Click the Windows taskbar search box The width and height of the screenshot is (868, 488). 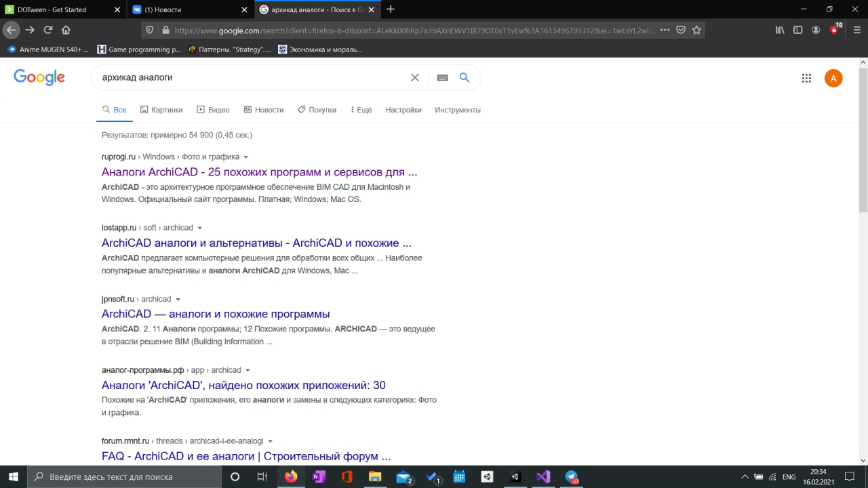pyautogui.click(x=125, y=476)
